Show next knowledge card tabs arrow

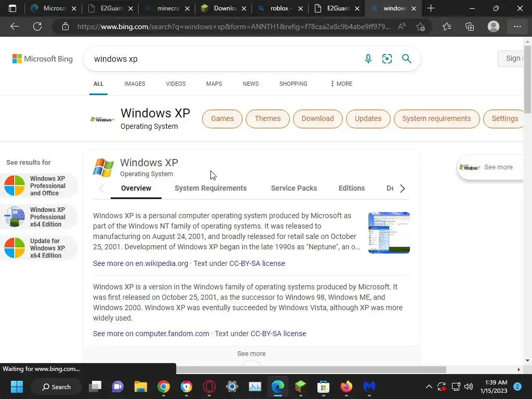(x=403, y=188)
